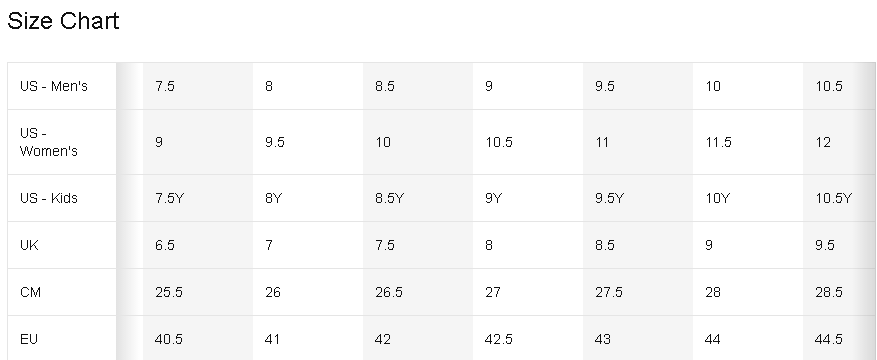Select the EU row header
The image size is (877, 360).
coord(62,339)
